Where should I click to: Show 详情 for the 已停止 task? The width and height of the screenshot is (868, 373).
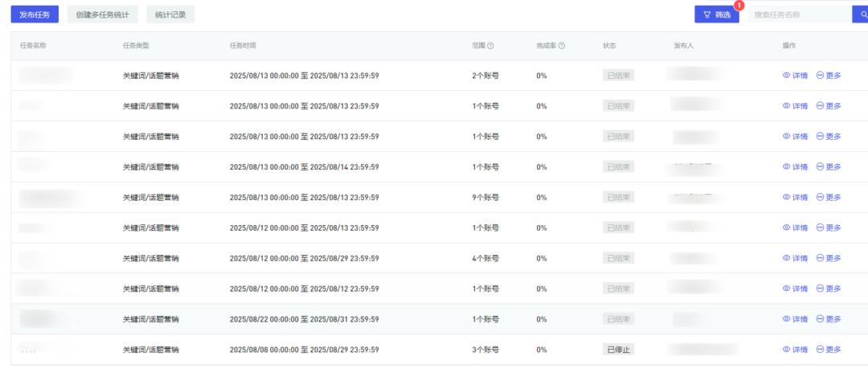coord(795,350)
